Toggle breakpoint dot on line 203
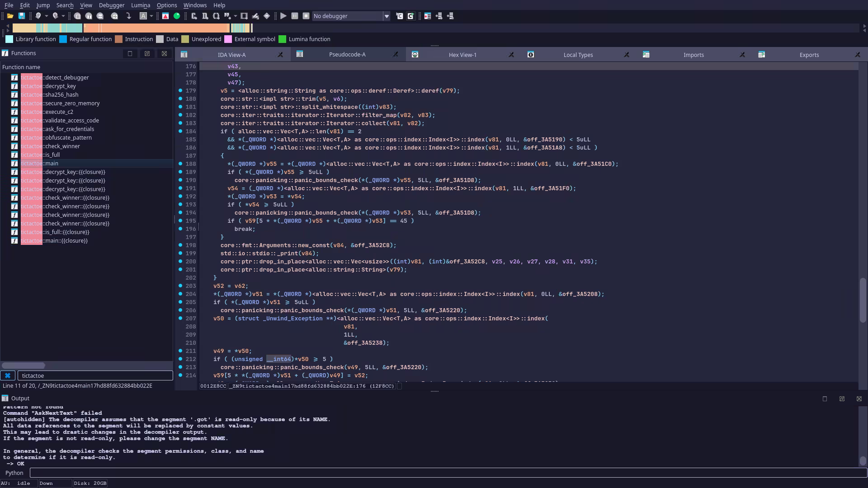Screen dimensions: 868x488 (x=180, y=286)
